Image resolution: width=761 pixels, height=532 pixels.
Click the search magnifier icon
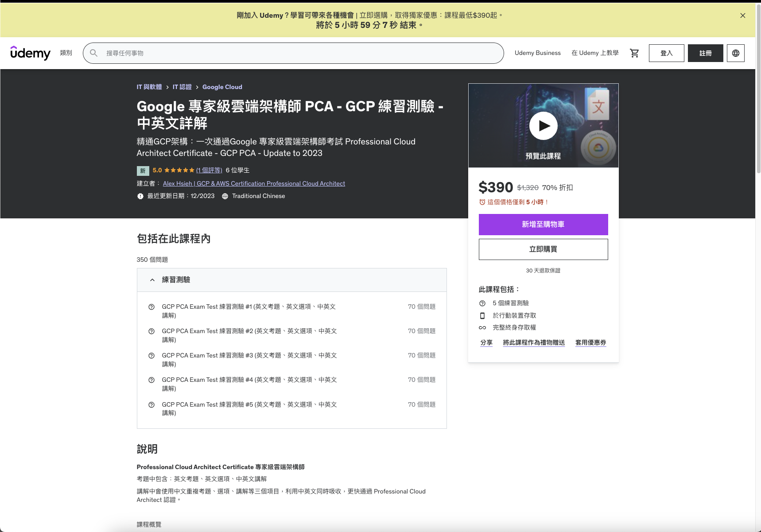[93, 53]
